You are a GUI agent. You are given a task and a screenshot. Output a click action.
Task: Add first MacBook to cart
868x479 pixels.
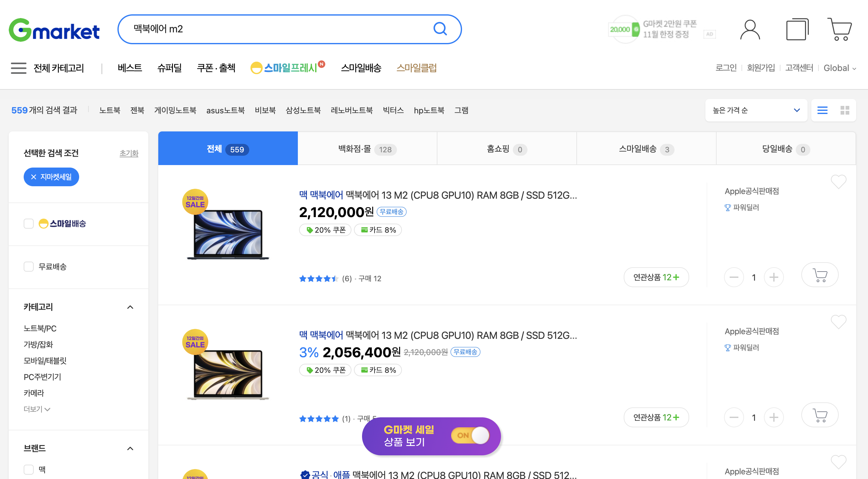[819, 275]
